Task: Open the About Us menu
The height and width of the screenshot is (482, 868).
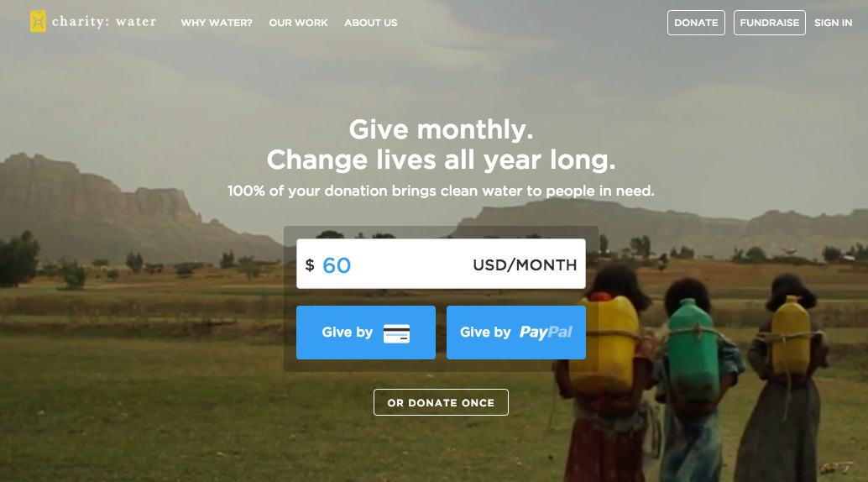Action: (x=371, y=23)
